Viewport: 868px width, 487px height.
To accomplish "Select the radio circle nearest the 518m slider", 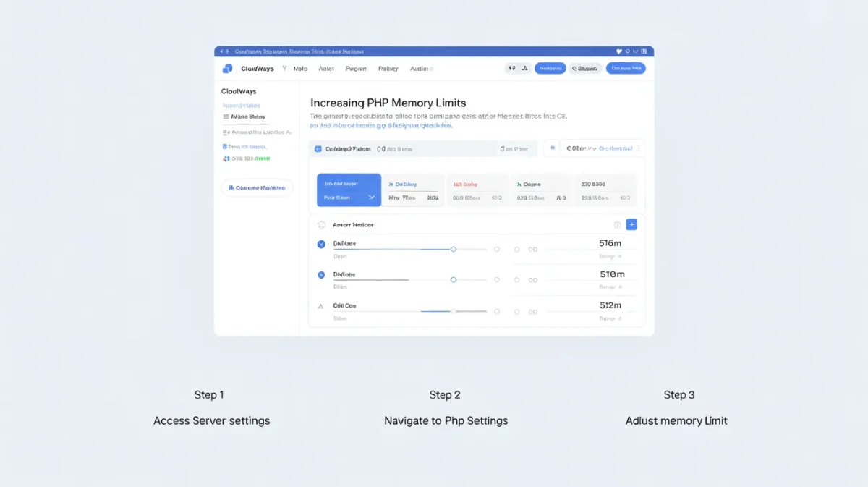I will click(x=497, y=279).
